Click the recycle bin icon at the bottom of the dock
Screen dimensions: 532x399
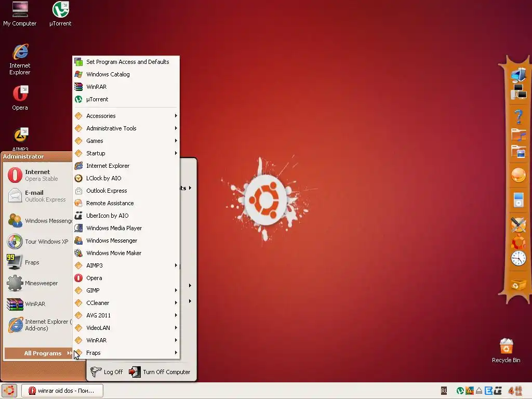[x=518, y=285]
